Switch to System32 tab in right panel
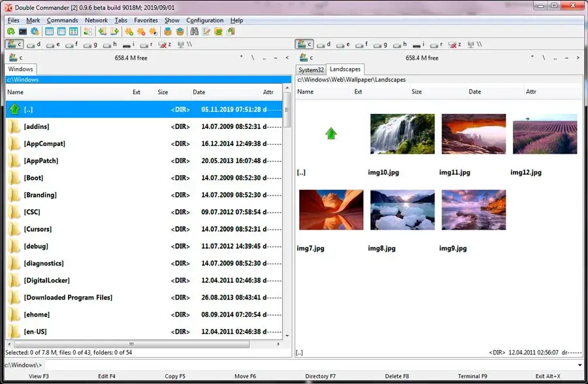This screenshot has height=384, width=588. pyautogui.click(x=310, y=69)
